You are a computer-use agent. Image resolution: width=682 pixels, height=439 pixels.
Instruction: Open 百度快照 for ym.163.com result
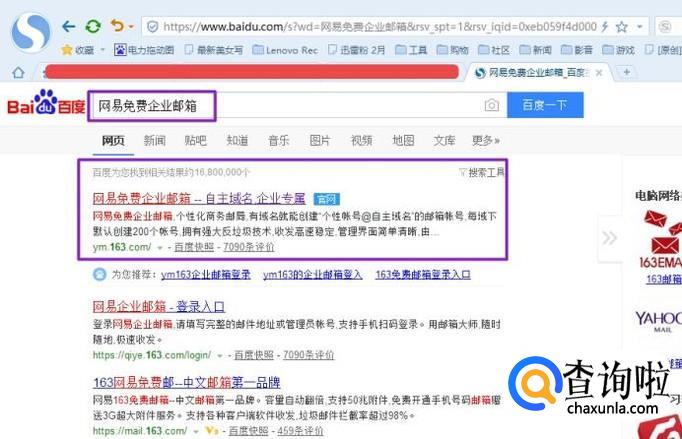pos(194,247)
